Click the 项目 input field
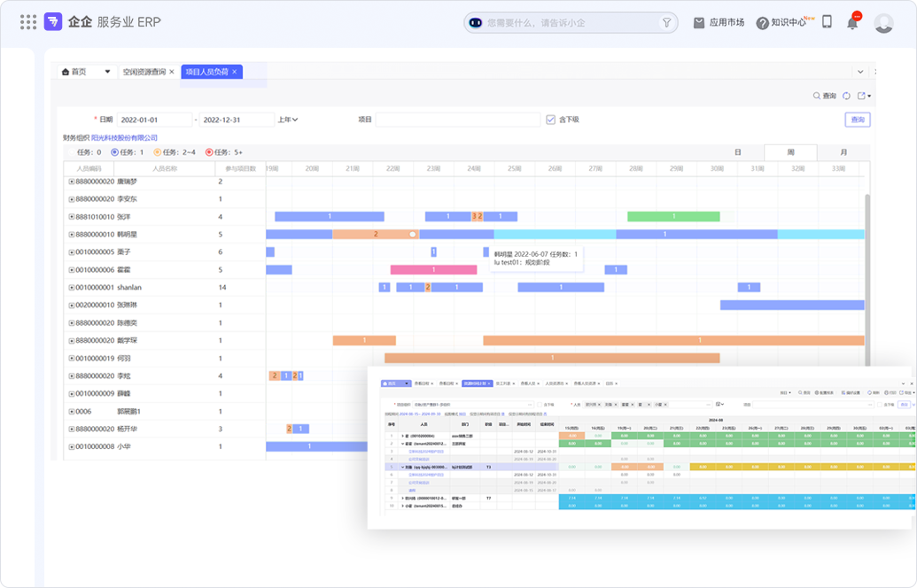Viewport: 917px width, 588px height. click(x=457, y=120)
